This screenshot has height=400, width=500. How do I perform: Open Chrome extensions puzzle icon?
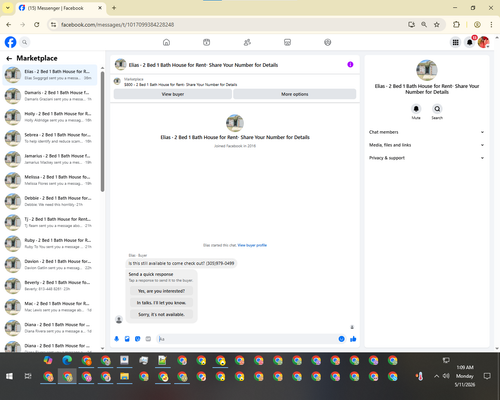click(x=456, y=25)
